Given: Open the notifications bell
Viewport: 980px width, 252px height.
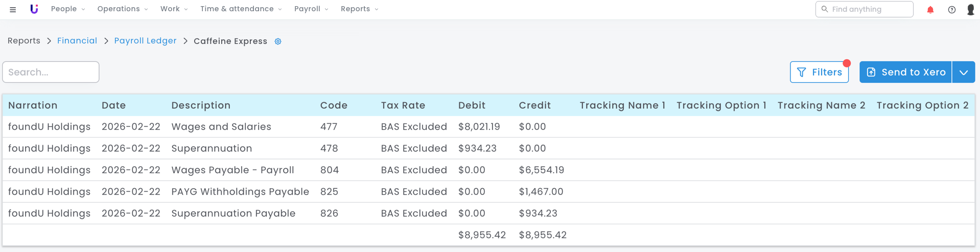Looking at the screenshot, I should tap(930, 10).
